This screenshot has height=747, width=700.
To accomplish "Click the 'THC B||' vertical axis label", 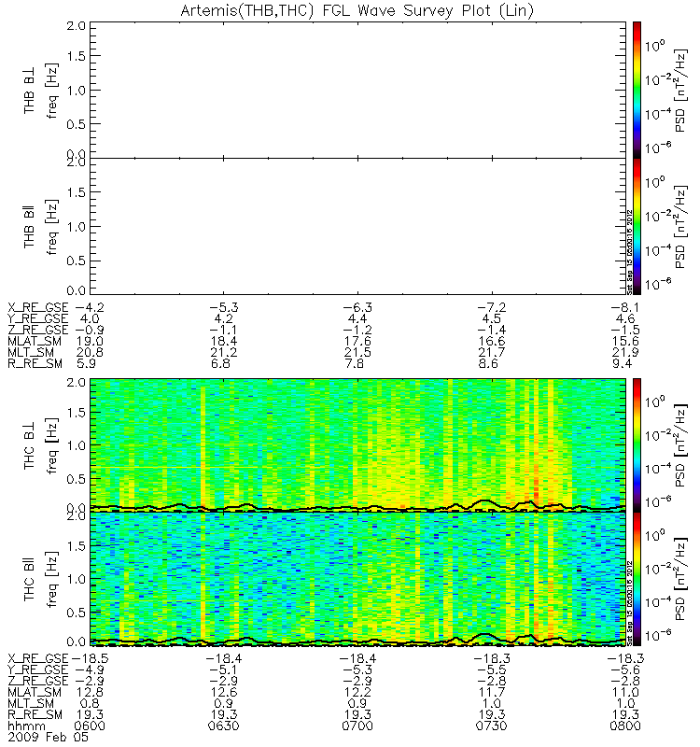I will [29, 580].
